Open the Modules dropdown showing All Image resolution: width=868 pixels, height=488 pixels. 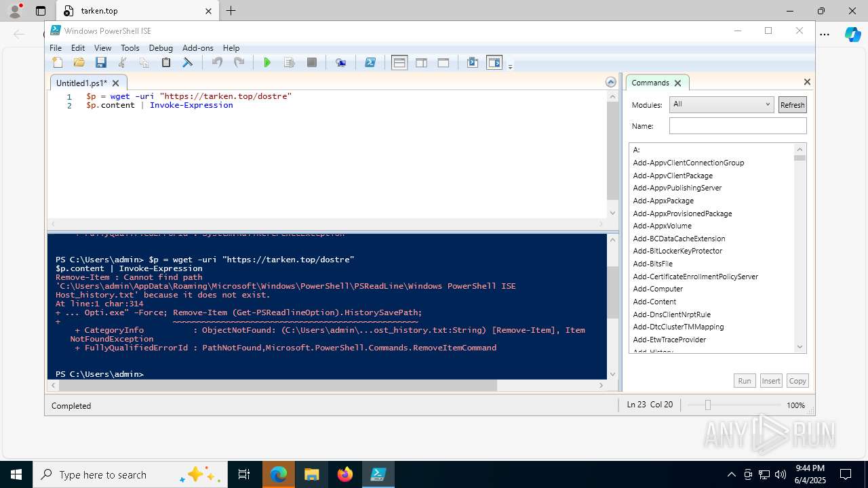pos(721,104)
